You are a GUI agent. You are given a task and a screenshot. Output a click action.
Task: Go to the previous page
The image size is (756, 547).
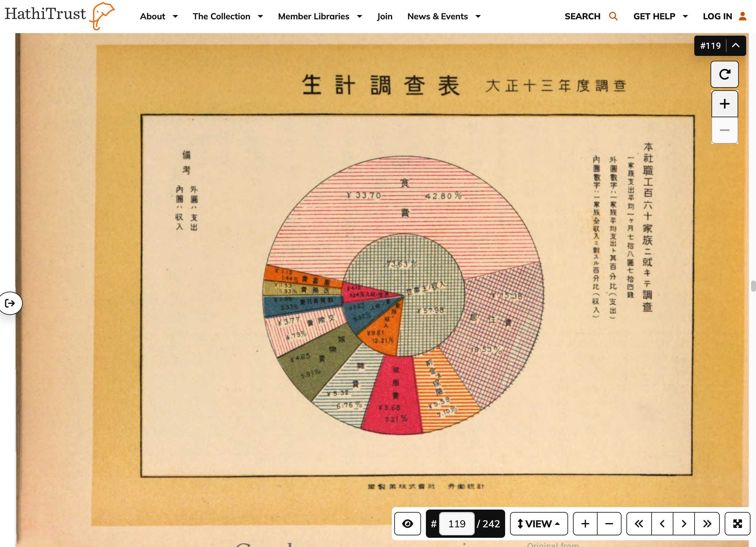tap(662, 524)
